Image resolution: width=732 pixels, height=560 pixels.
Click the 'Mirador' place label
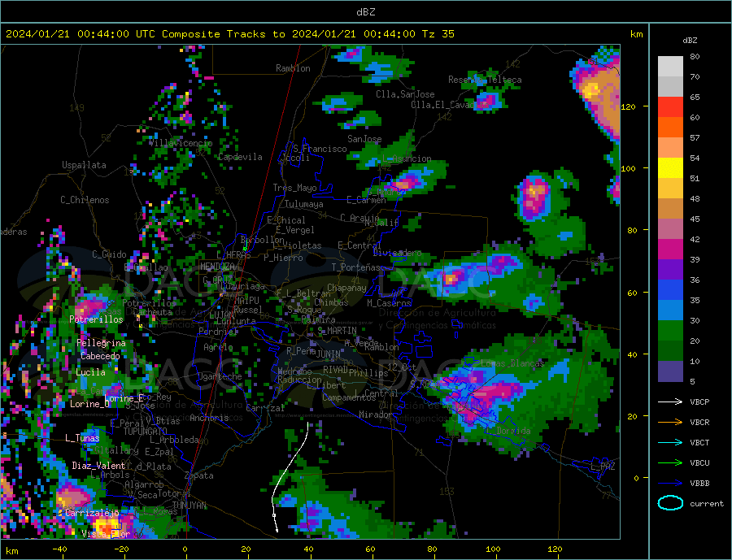tap(376, 415)
